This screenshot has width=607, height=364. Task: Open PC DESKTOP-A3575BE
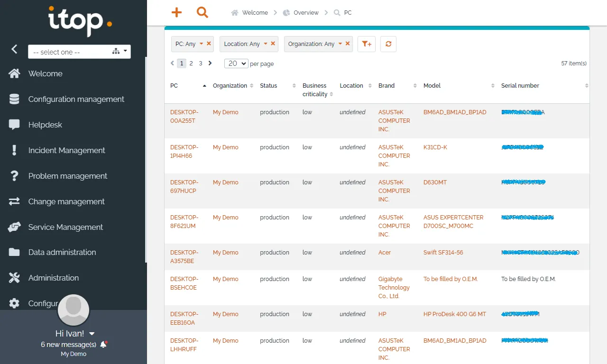[x=184, y=257]
